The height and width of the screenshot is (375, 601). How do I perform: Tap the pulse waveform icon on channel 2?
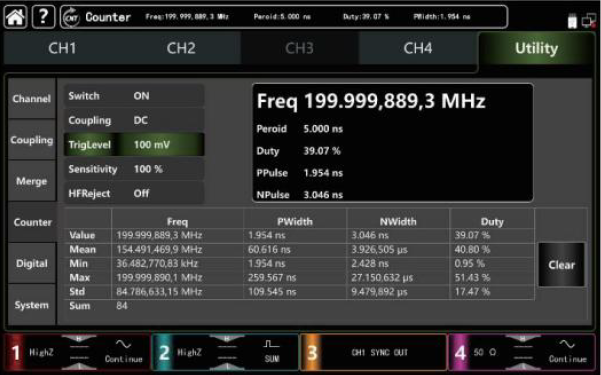pyautogui.click(x=271, y=344)
